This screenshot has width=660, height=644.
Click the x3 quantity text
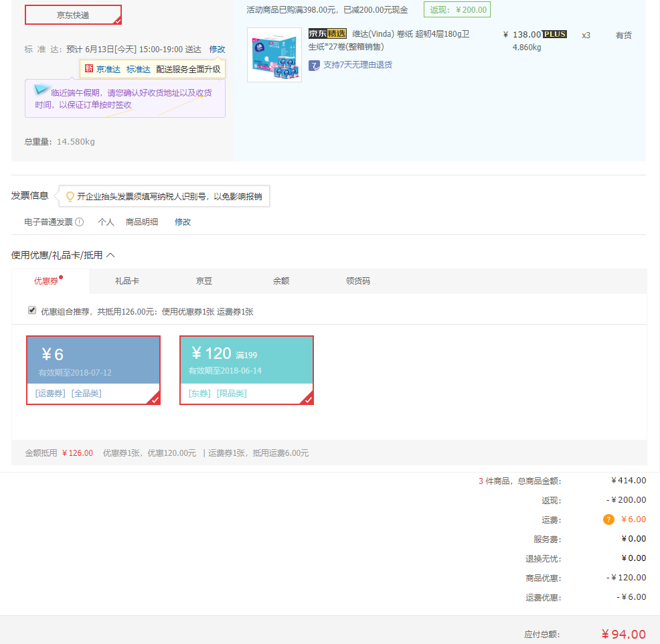click(x=586, y=35)
